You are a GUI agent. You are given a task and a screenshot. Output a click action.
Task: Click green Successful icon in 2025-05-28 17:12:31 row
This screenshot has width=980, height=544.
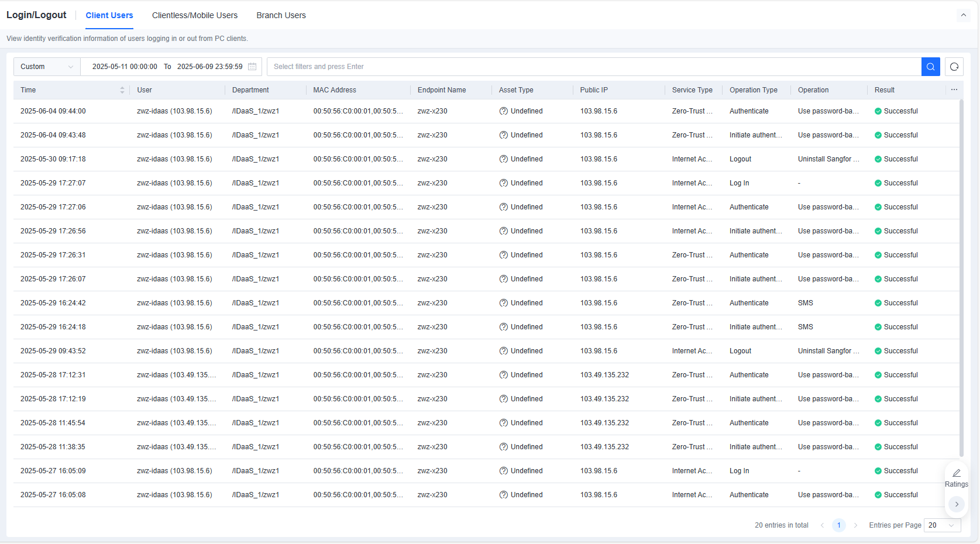click(878, 375)
